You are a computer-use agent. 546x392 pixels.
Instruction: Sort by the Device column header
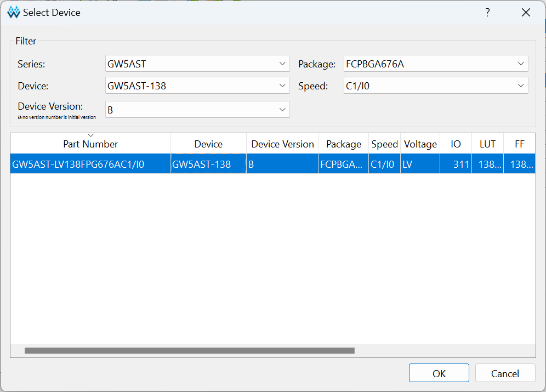(x=208, y=144)
